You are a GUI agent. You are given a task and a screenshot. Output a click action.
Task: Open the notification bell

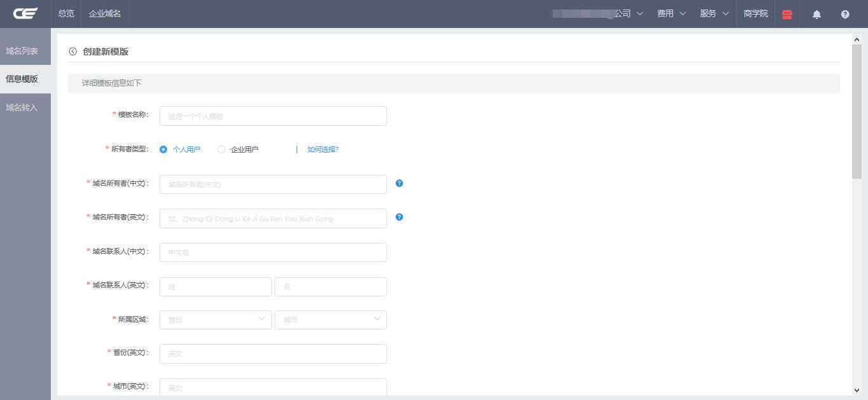pyautogui.click(x=817, y=14)
